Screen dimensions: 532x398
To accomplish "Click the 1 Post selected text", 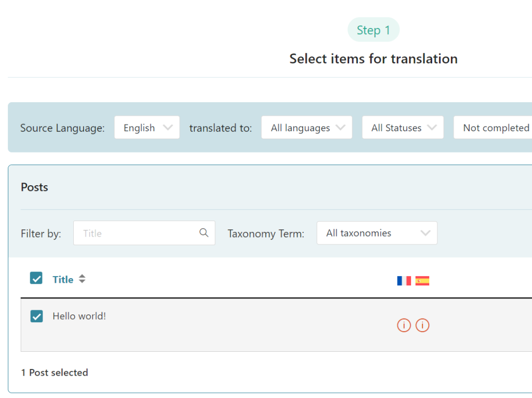I will pos(54,373).
